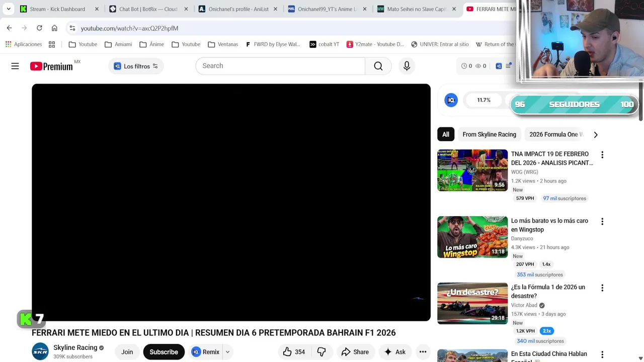Open options for Fórmula 1 2026 video
This screenshot has height=362, width=644.
click(602, 288)
